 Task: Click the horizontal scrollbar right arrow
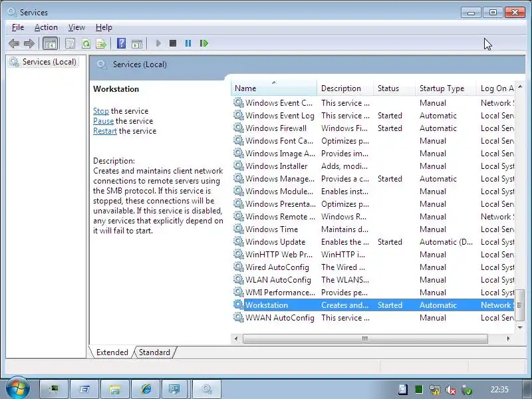pyautogui.click(x=508, y=338)
